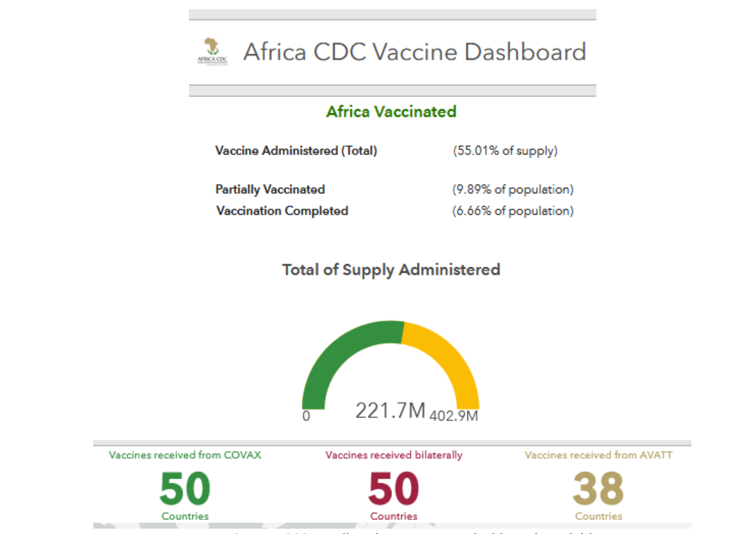756x534 pixels.
Task: Click the yellow segment of the gauge
Action: [447, 355]
